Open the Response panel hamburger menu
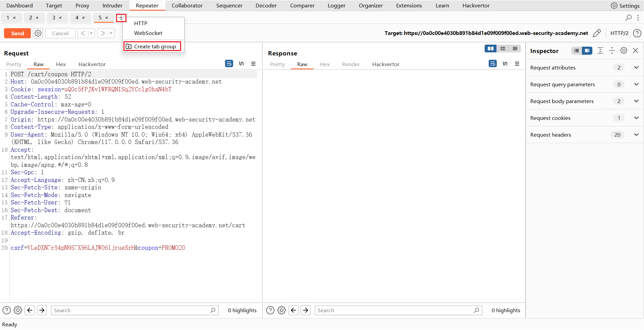Screen dimensions: 644x330 pos(517,63)
